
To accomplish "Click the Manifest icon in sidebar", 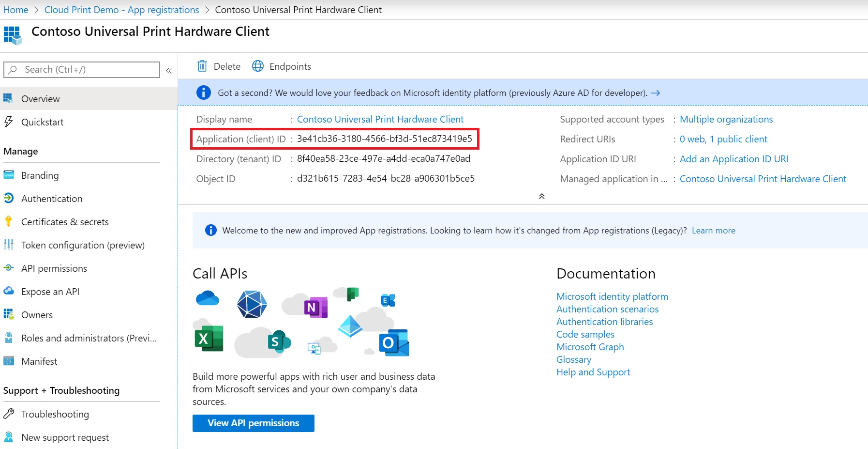I will point(9,361).
